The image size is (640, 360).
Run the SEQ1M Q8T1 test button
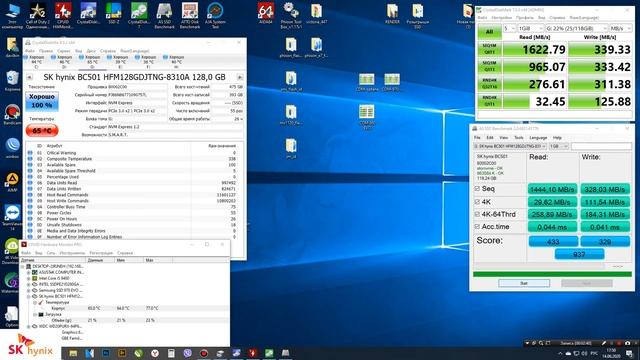click(x=489, y=49)
